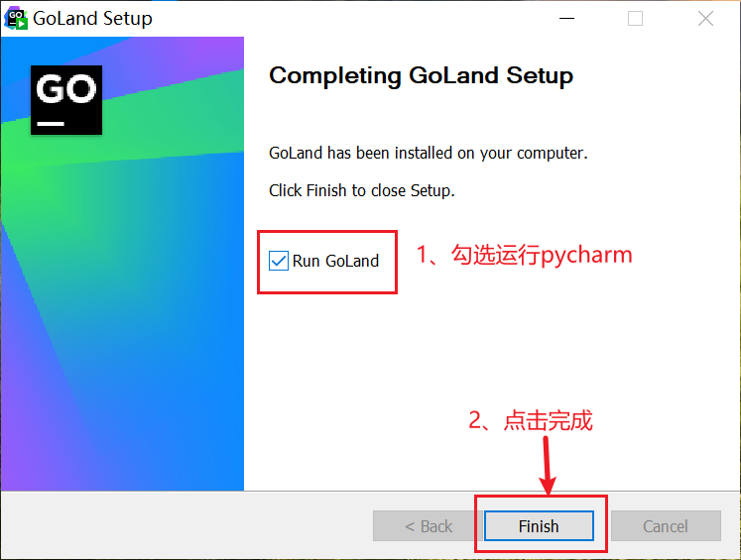Viewport: 741px width, 560px height.
Task: Minimize the GoLand Setup window
Action: 566,19
